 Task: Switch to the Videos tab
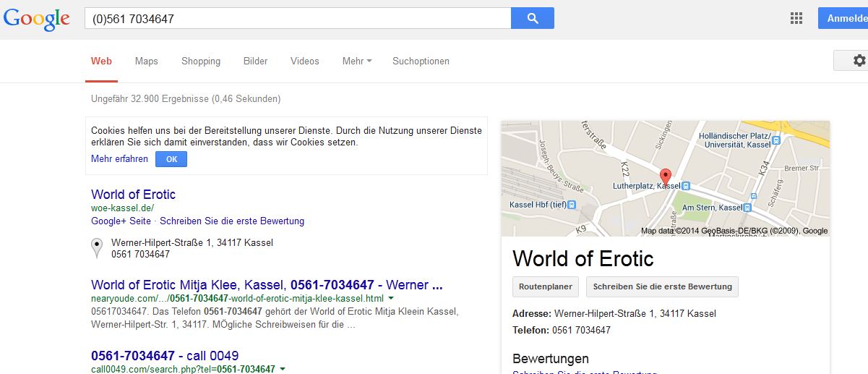tap(304, 61)
